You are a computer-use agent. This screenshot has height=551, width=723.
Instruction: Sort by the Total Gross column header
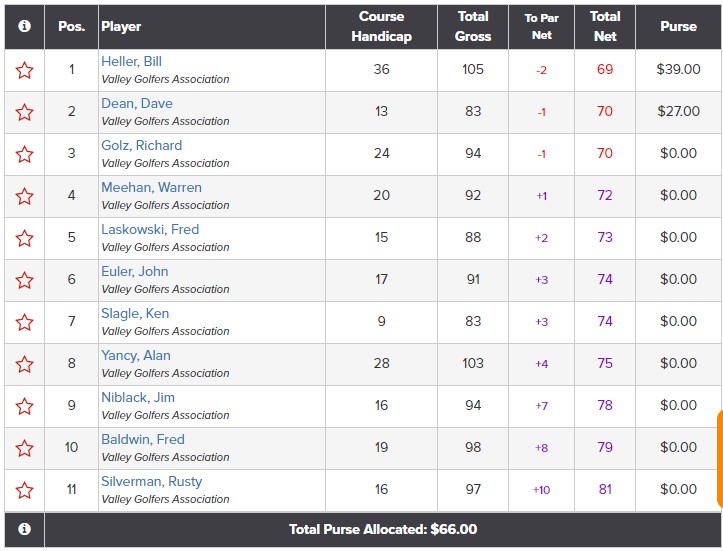(x=473, y=26)
